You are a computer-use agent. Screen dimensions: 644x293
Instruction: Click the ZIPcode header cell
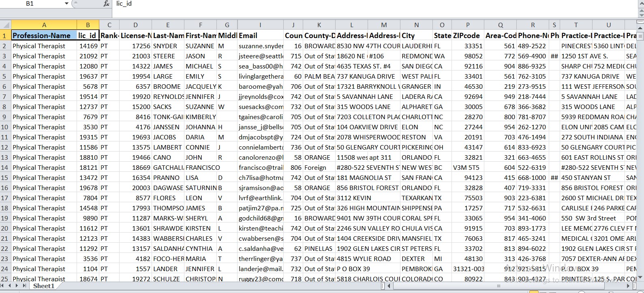468,36
